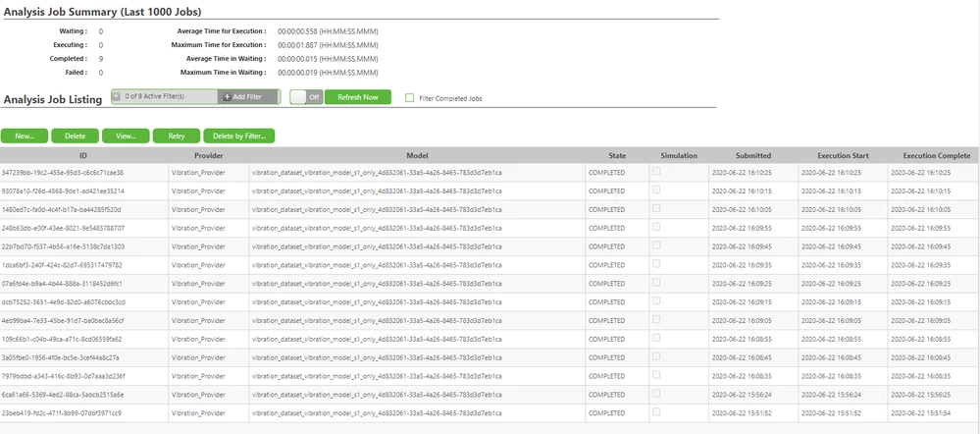Open the active filters dropdown arrow
Image resolution: width=980 pixels, height=434 pixels.
117,97
